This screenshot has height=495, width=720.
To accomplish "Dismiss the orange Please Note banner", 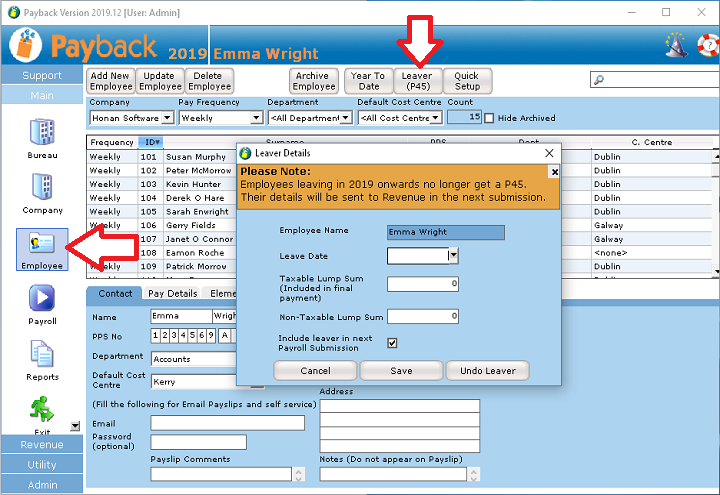I will coord(554,171).
